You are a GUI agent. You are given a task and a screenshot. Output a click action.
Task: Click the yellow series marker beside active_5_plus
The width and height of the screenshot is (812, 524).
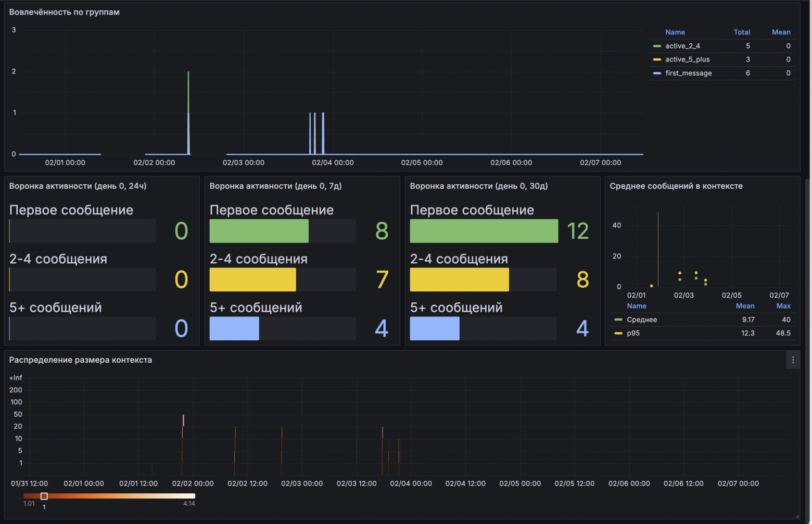pos(658,59)
